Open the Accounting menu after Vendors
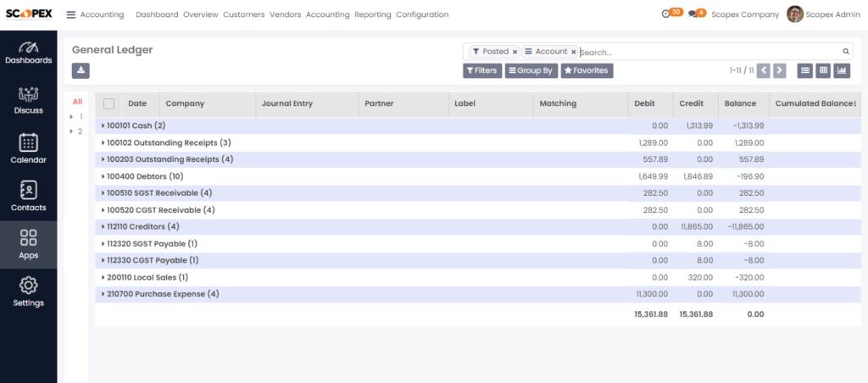 coord(328,15)
